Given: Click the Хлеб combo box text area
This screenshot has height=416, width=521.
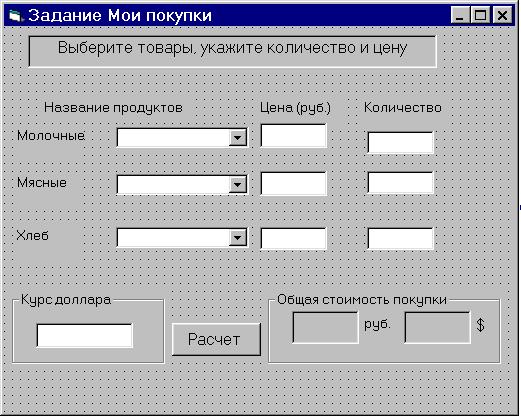Looking at the screenshot, I should (x=173, y=237).
